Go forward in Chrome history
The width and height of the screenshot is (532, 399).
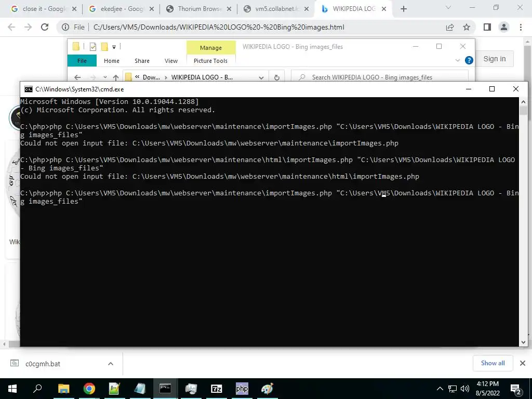(x=28, y=27)
